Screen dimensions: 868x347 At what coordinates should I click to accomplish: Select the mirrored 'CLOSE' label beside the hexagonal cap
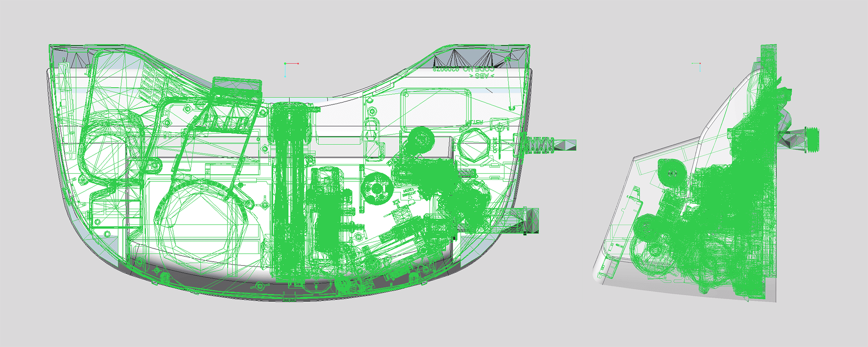[495, 145]
